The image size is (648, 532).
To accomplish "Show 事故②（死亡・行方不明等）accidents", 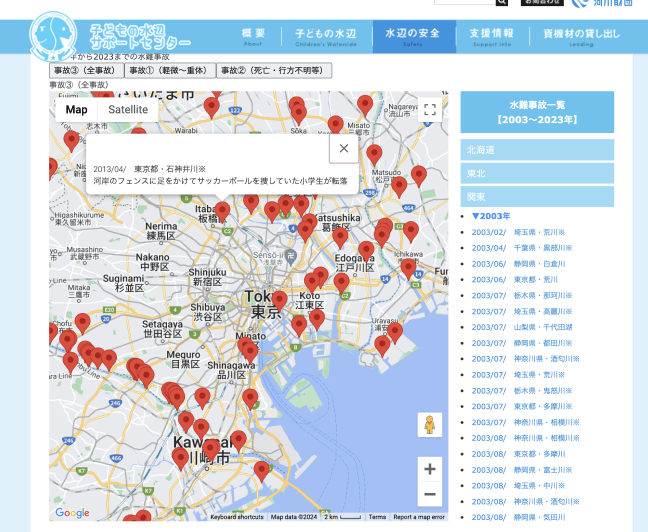I will pos(274,70).
